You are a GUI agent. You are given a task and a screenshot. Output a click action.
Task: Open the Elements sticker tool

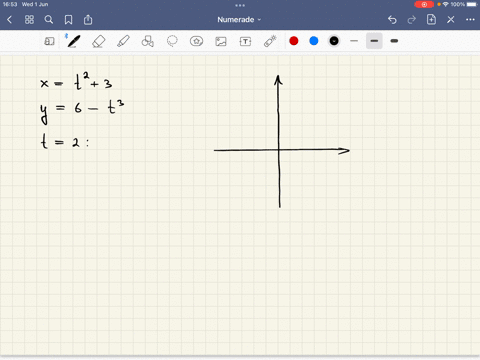point(196,41)
